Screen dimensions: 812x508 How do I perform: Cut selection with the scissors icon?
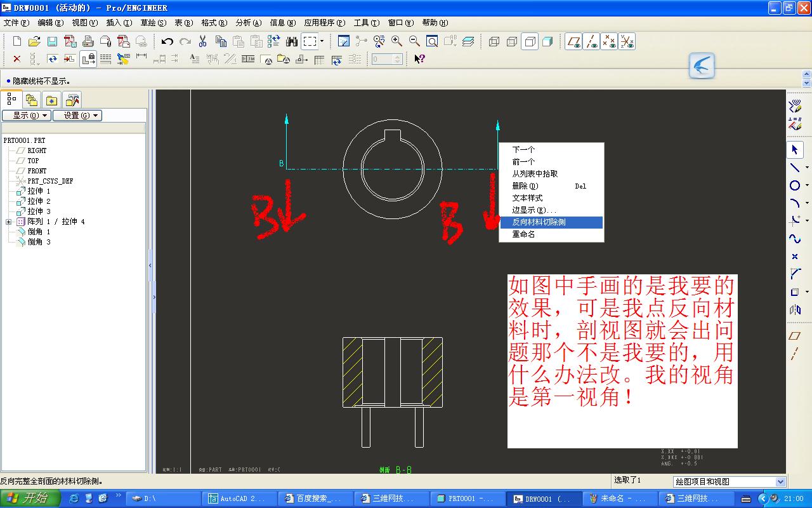coord(203,42)
